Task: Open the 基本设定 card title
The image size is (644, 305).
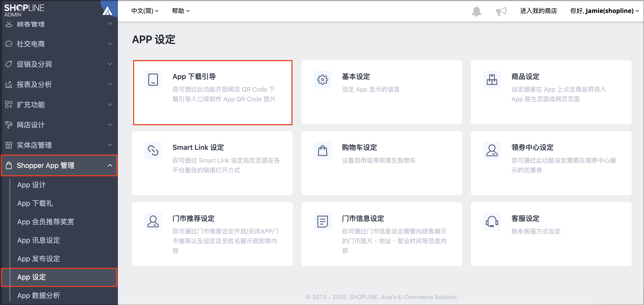Action: coord(356,77)
